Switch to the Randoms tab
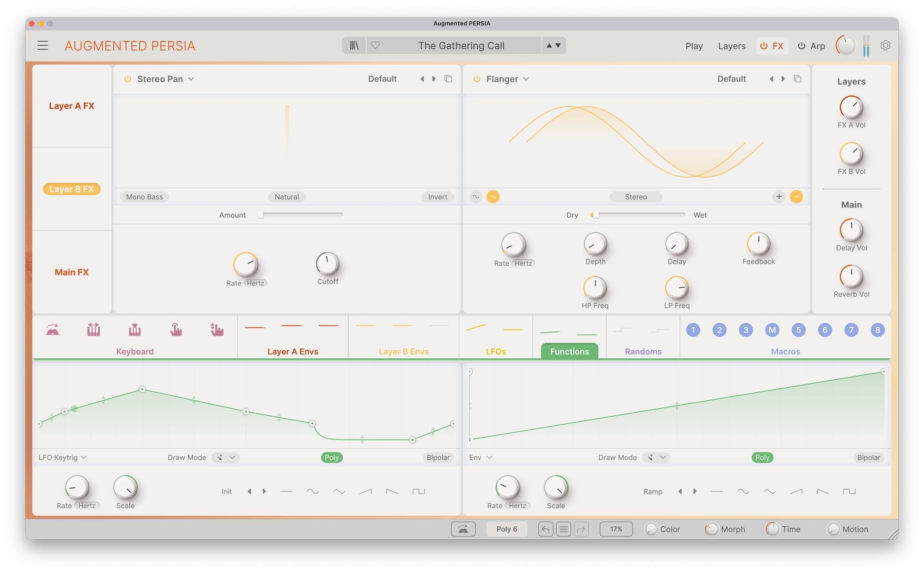 [643, 351]
